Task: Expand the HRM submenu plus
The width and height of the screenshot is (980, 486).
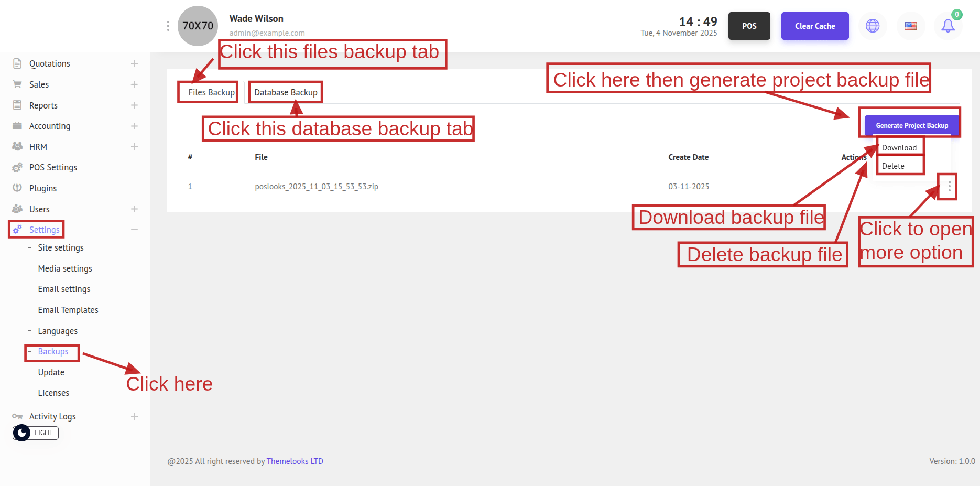Action: coord(134,147)
